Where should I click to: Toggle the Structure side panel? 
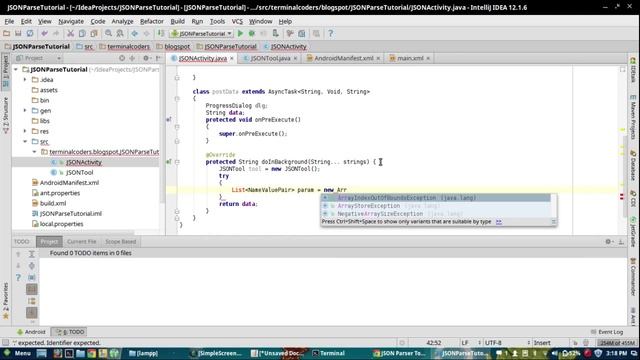click(6, 115)
